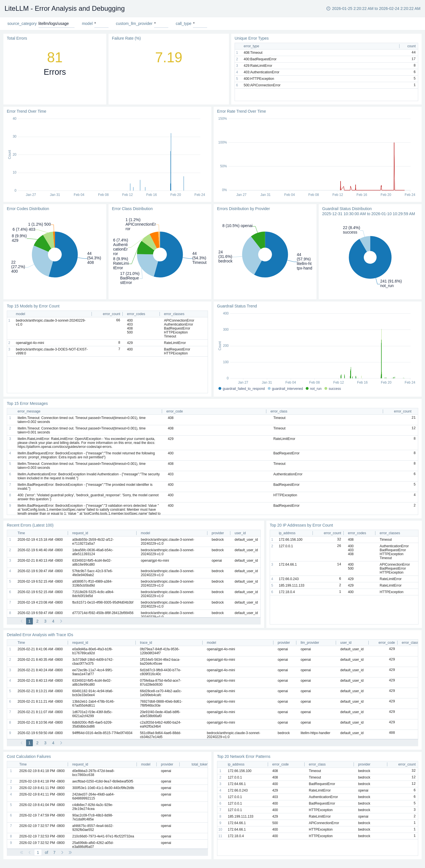Open page 3 of Detailed Error Analysis
Screen dimensions: 425x868
click(x=45, y=743)
